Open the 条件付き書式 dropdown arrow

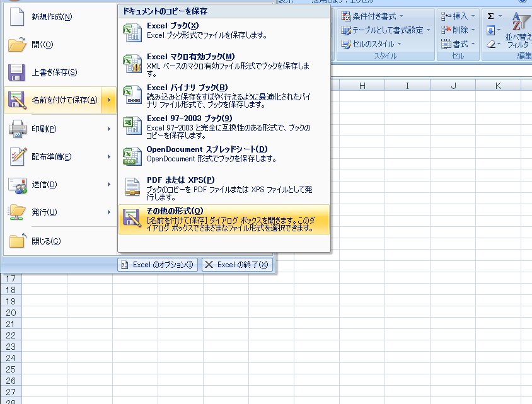(x=401, y=16)
